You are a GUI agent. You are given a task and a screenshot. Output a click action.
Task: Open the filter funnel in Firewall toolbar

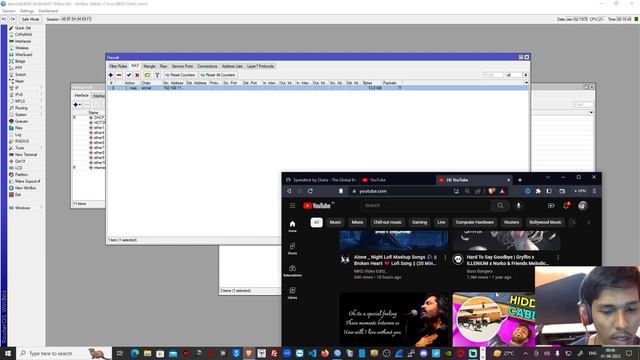coord(157,75)
